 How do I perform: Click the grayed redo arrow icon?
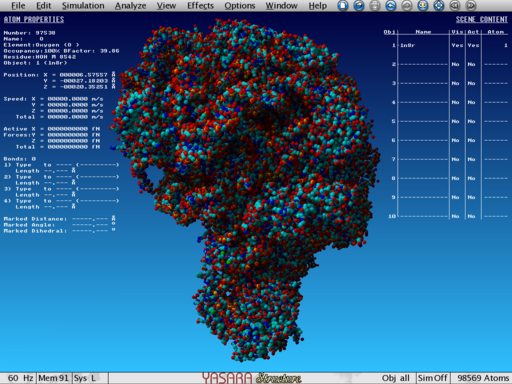[407, 5]
